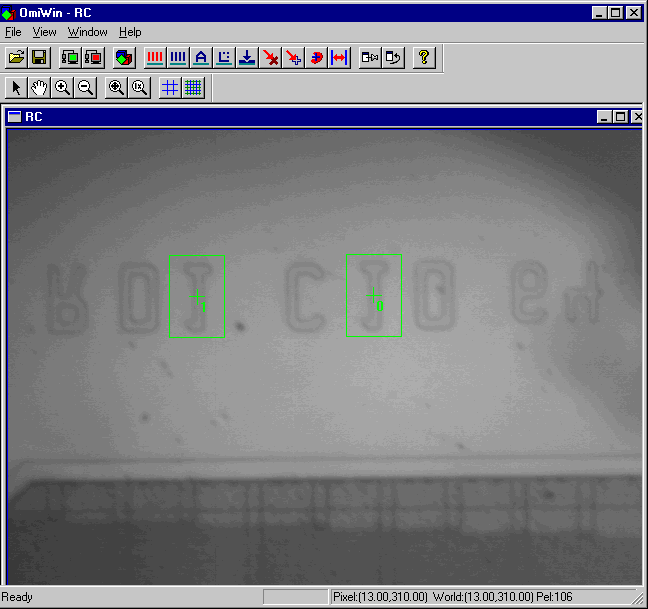Viewport: 648px width, 609px height.
Task: Click the red monitor capture icon
Action: [93, 57]
